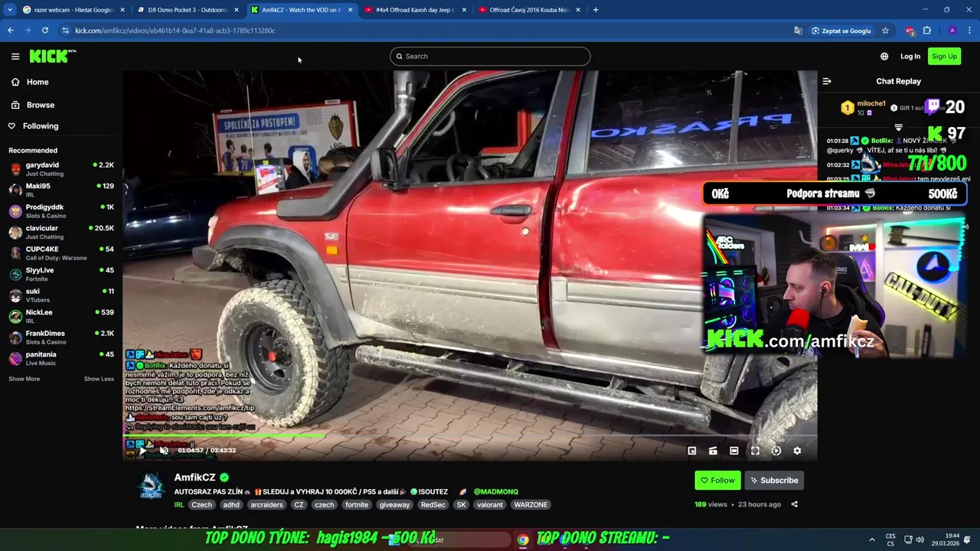Screen dimensions: 980x551
Task: Open recommended channel Prodigyddk
Action: click(61, 211)
